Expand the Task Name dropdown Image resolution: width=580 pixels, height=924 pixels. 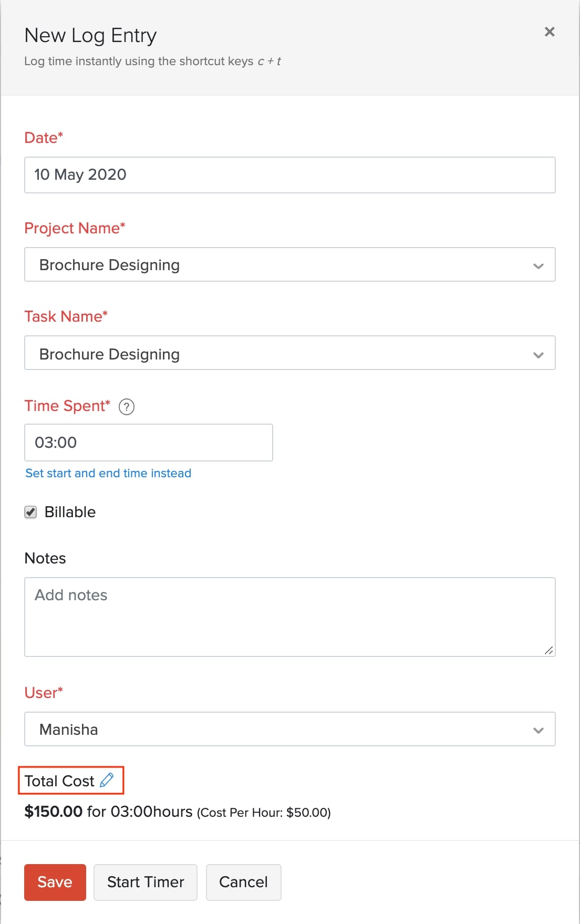289,353
